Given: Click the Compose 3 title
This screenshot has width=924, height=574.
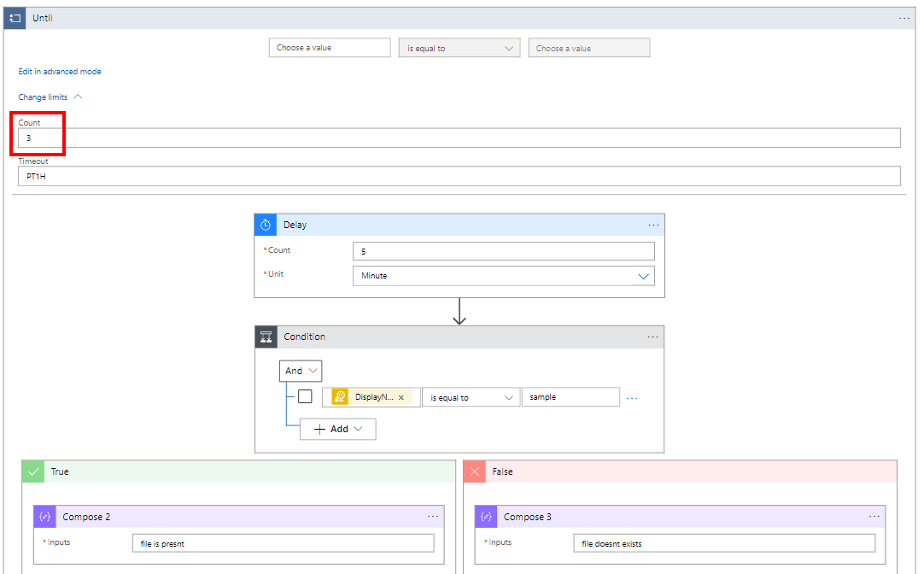Looking at the screenshot, I should click(528, 517).
